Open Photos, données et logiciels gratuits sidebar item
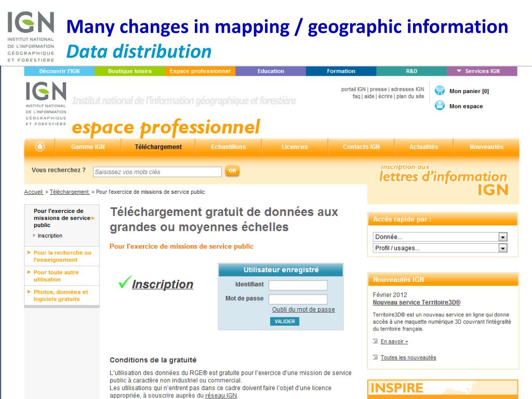Image resolution: width=532 pixels, height=399 pixels. pos(61,296)
